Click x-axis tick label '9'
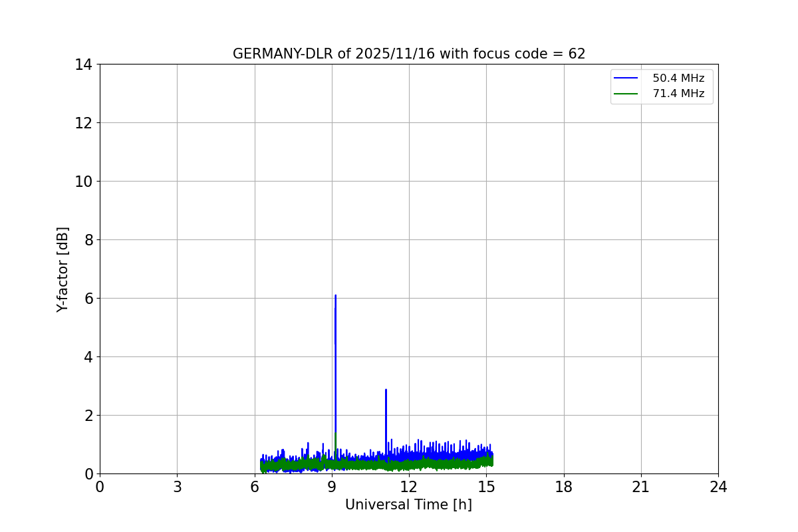 tap(332, 487)
